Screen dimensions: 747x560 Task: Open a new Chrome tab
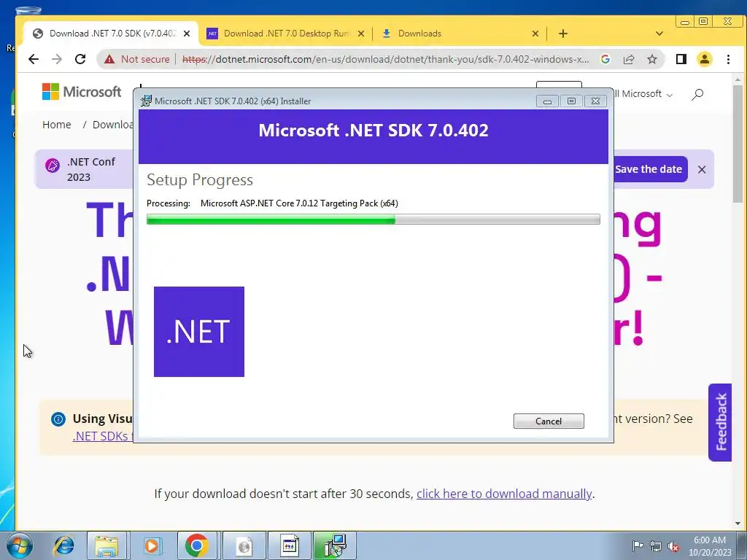(563, 34)
